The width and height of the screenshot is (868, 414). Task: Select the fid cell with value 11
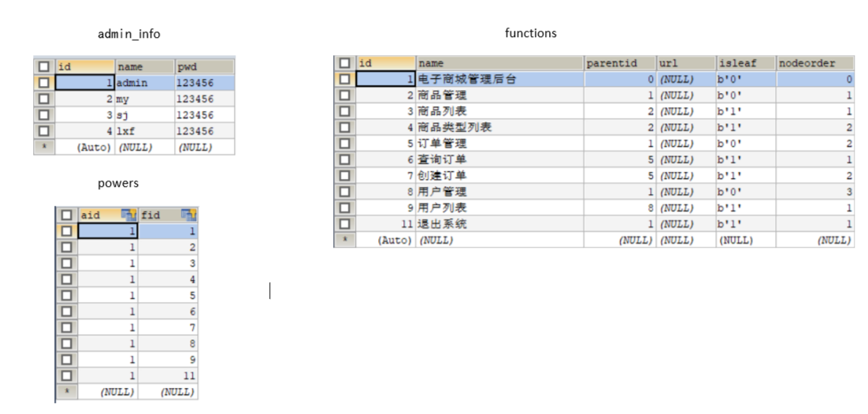168,376
